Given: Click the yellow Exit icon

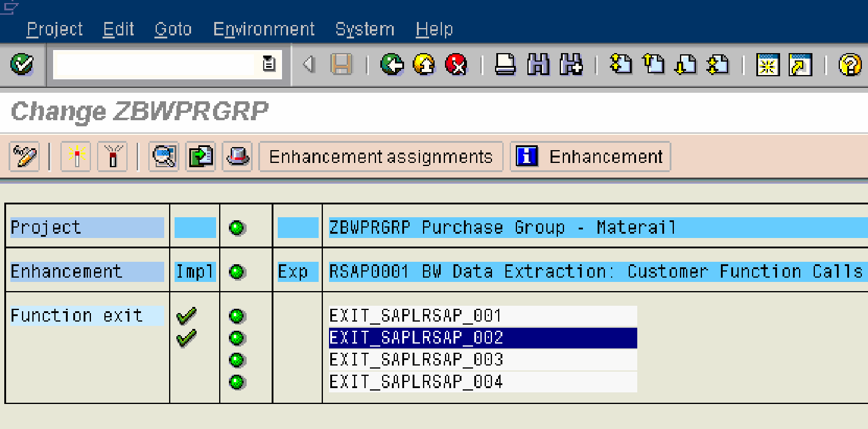Looking at the screenshot, I should 424,65.
